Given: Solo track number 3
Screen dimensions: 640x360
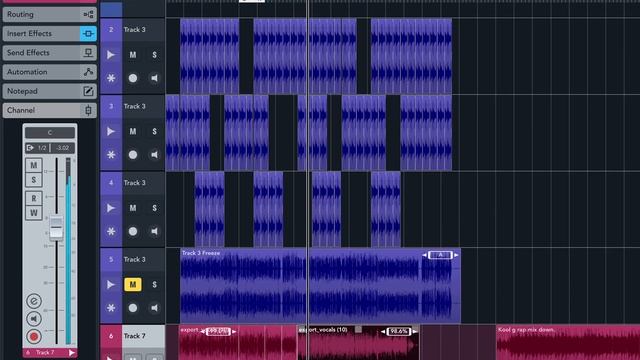Looking at the screenshot, I should (x=154, y=131).
